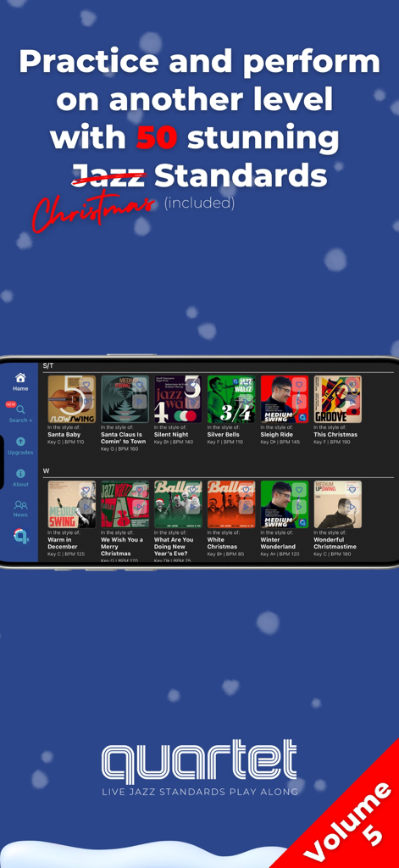The image size is (399, 868).
Task: Open the White Christmas song title
Action: coord(222,543)
